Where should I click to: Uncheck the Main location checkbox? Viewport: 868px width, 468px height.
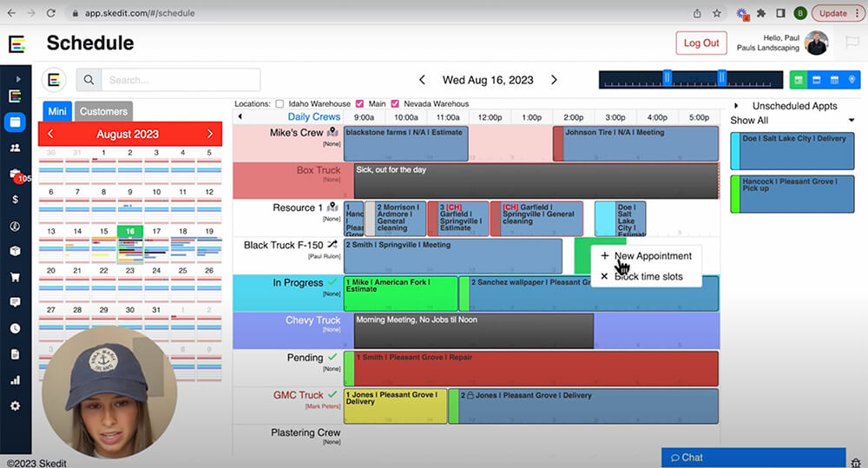pyautogui.click(x=359, y=104)
